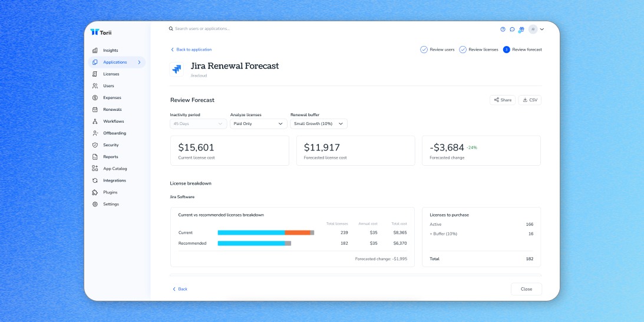Click the orange segment of the Current bar
Screen dimensions: 644x322
[298, 233]
